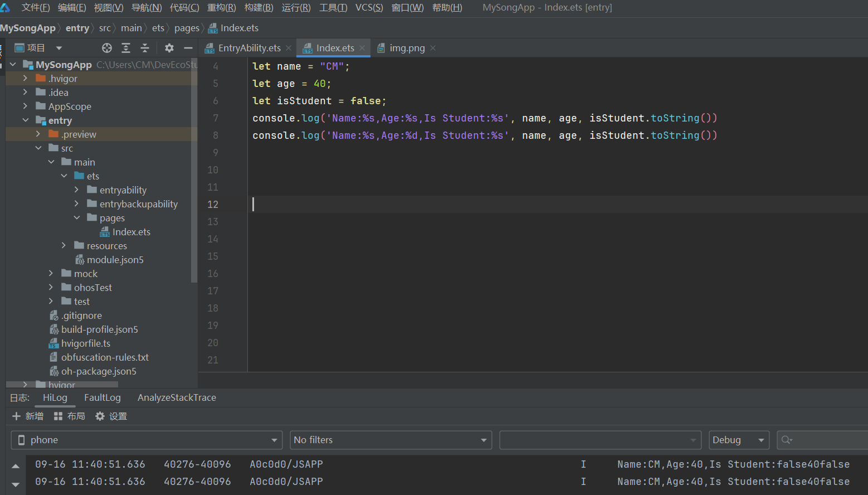
Task: Switch to HiLog tab
Action: click(x=55, y=397)
